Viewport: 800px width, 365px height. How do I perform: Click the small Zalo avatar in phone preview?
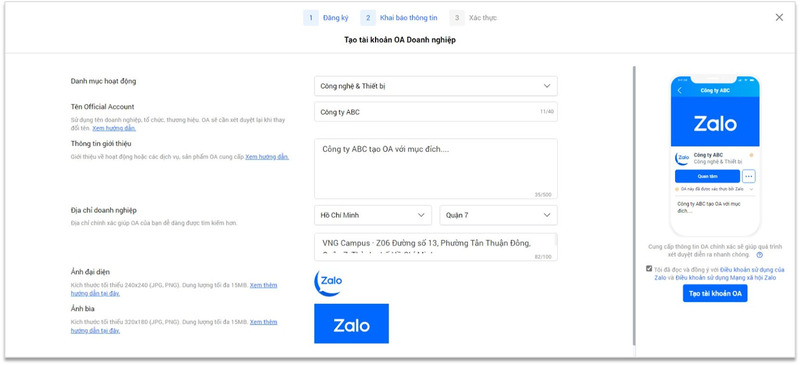point(682,158)
